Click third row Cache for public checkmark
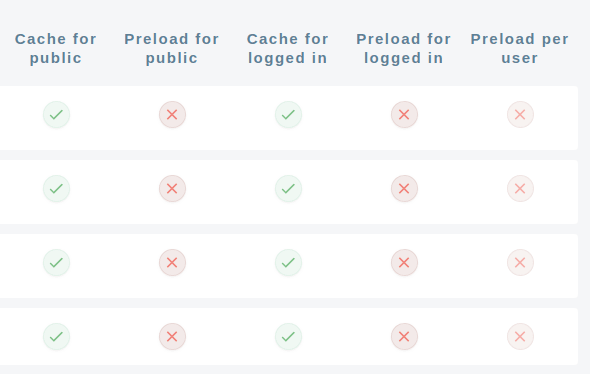590x374 pixels. [56, 263]
